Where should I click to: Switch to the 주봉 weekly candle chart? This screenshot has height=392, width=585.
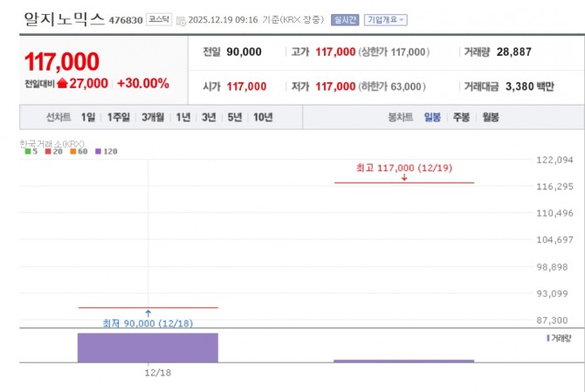click(461, 117)
